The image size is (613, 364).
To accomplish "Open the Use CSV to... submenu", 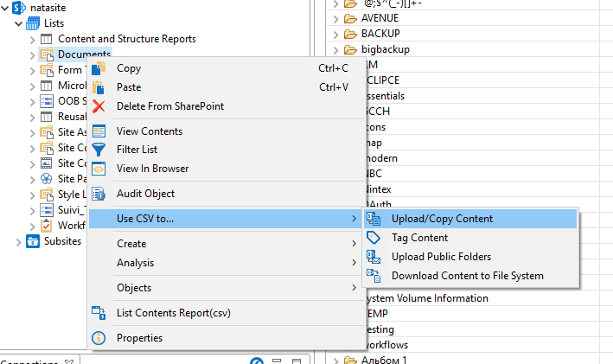I will pyautogui.click(x=226, y=219).
